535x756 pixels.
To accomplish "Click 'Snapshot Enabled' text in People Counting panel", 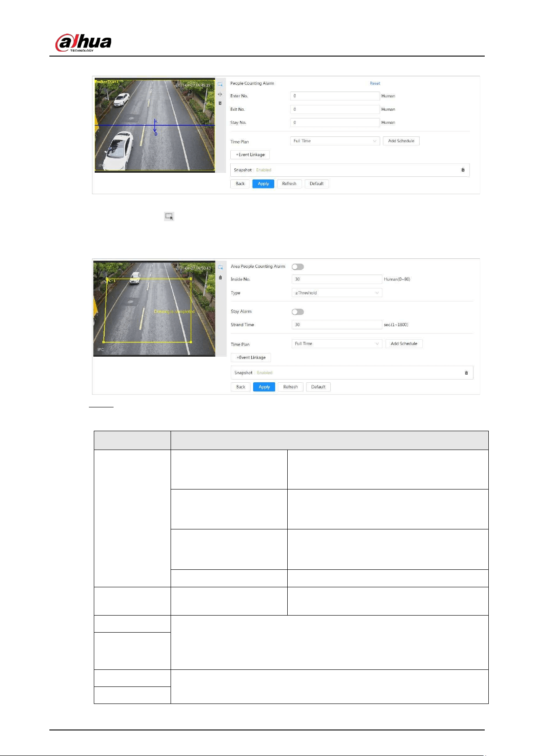I will 252,170.
